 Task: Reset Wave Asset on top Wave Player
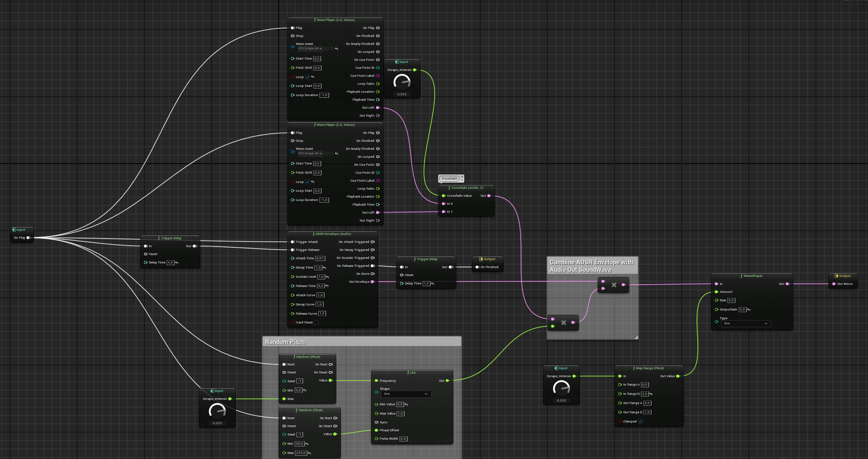(337, 49)
